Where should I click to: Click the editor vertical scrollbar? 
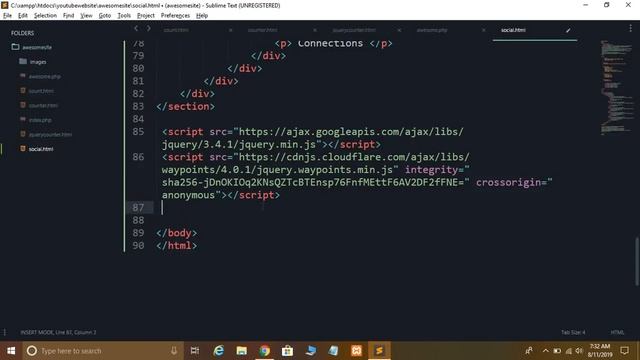coord(637,261)
